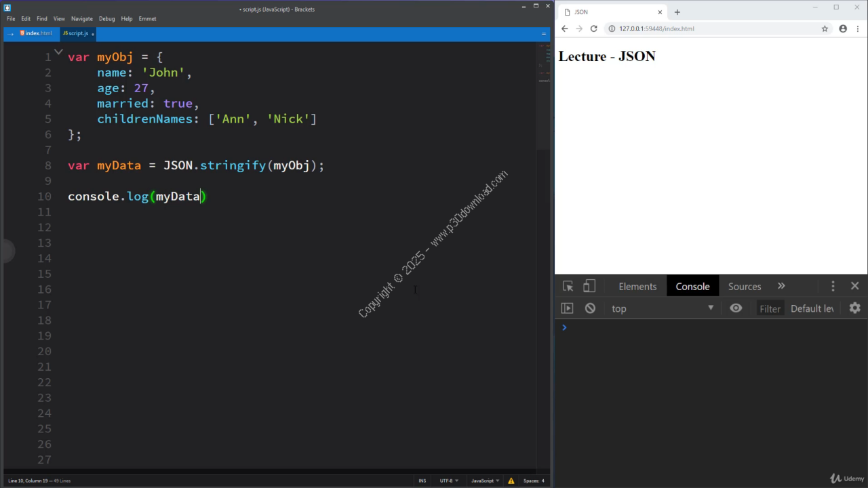The height and width of the screenshot is (488, 868).
Task: Open the top JavaScript context dropdown
Action: 663,308
